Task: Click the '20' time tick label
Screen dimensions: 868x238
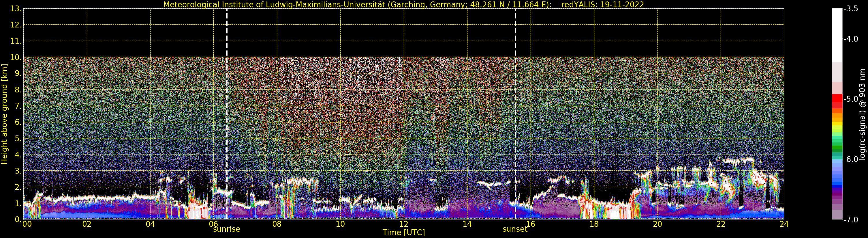Action: (657, 224)
